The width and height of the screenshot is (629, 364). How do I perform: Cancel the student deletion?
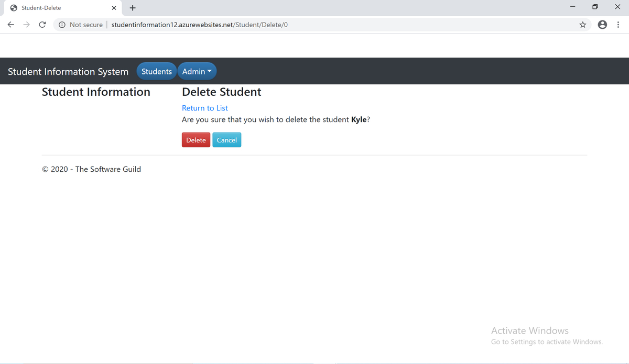tap(227, 140)
